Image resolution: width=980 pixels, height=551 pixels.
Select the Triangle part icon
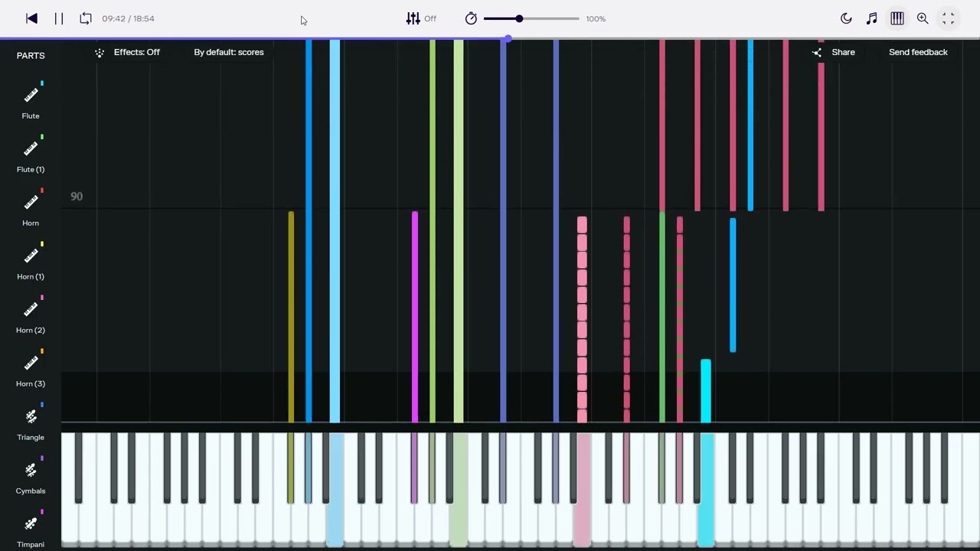tap(31, 416)
